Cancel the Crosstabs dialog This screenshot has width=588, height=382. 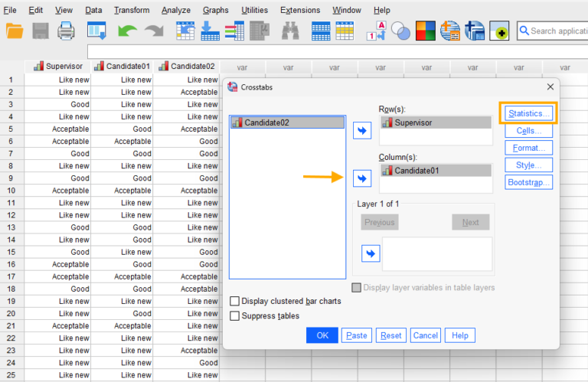pos(425,335)
